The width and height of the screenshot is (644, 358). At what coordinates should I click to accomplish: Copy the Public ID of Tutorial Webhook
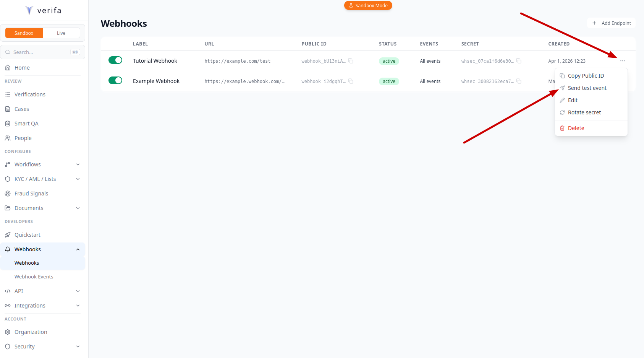[x=351, y=61]
